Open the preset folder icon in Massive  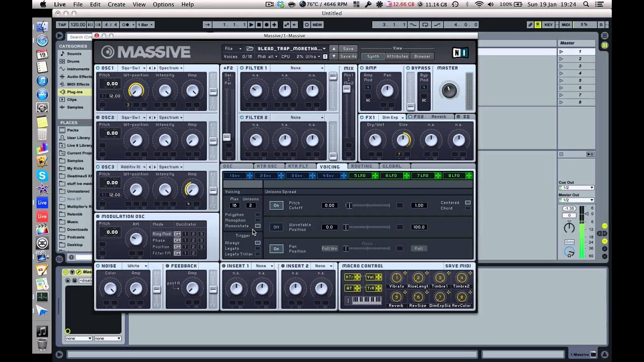[250, 49]
